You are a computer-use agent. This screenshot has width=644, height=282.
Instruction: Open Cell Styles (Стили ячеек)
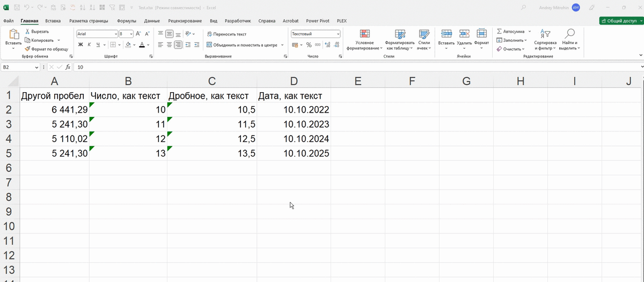pyautogui.click(x=424, y=40)
